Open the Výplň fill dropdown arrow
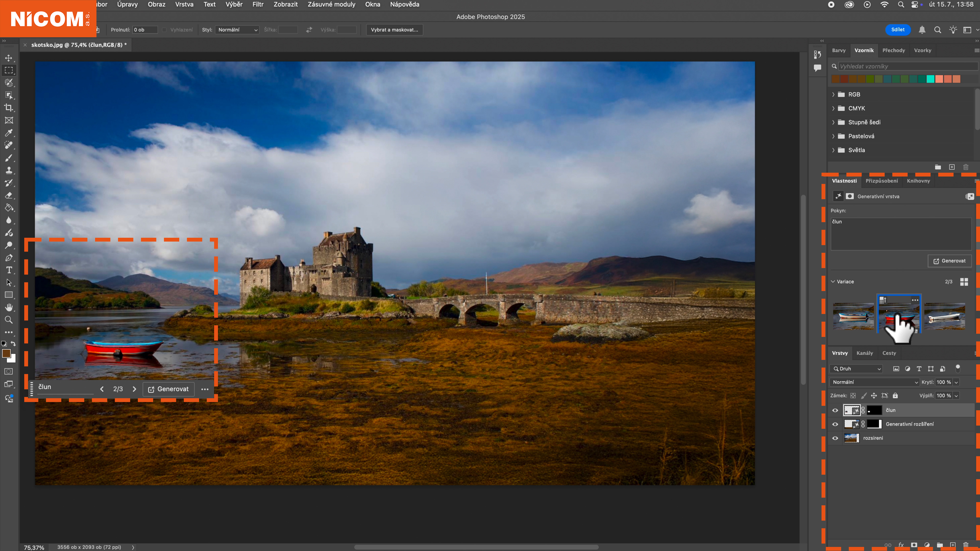The width and height of the screenshot is (980, 551). [x=956, y=395]
